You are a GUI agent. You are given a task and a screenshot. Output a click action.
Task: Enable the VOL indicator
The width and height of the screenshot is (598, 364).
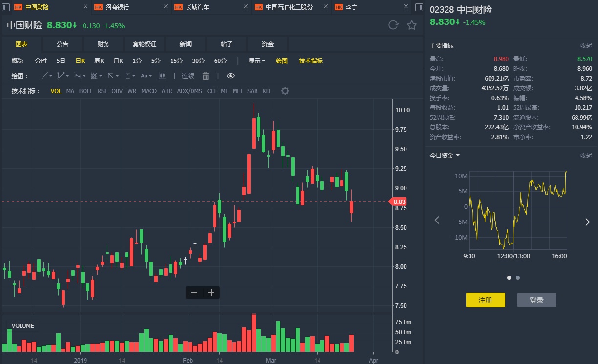pos(56,91)
